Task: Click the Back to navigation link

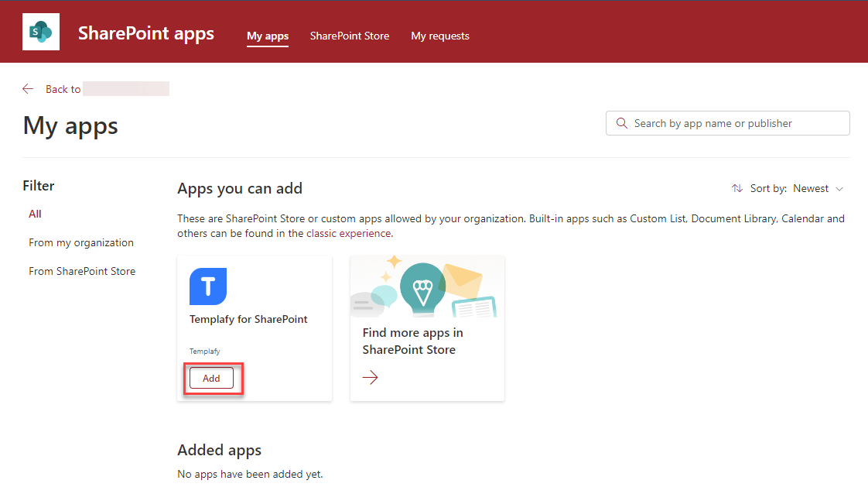Action: pos(63,88)
